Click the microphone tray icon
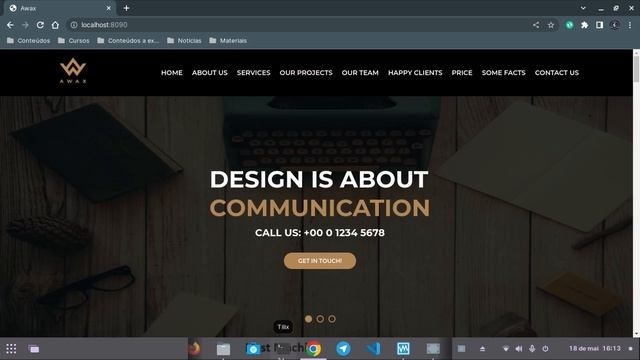This screenshot has width=640, height=360. [532, 349]
